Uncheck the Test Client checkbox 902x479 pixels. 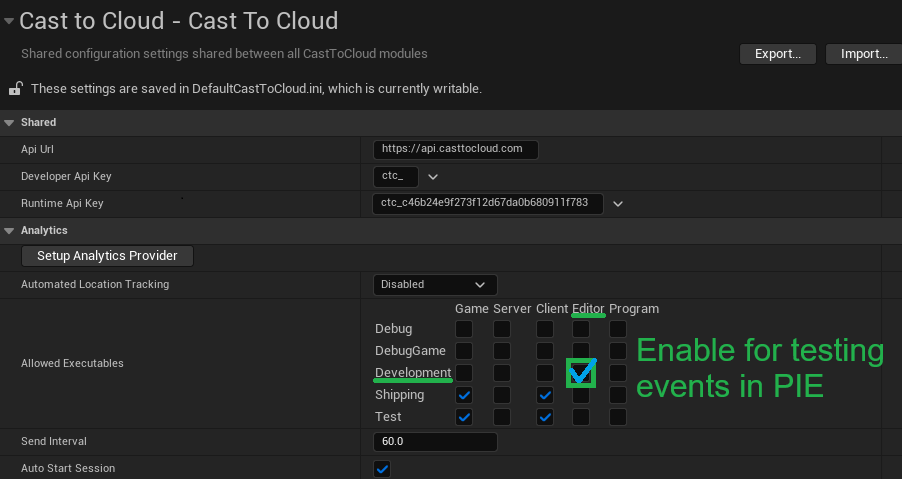pyautogui.click(x=544, y=417)
